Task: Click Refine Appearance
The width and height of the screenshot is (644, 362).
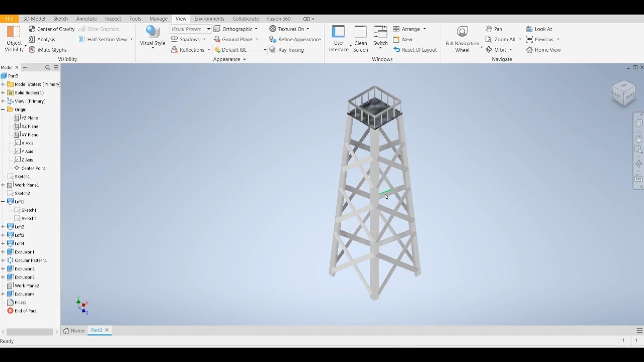Action: [295, 39]
